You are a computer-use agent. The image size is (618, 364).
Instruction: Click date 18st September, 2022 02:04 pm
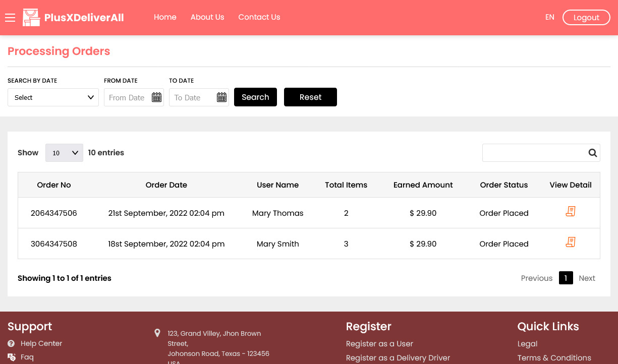click(166, 244)
